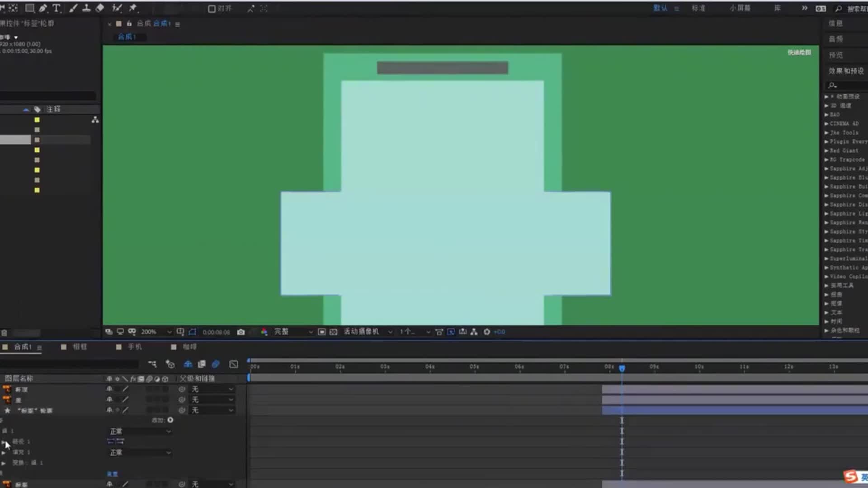
Task: Click the show channel color icon
Action: point(264,332)
